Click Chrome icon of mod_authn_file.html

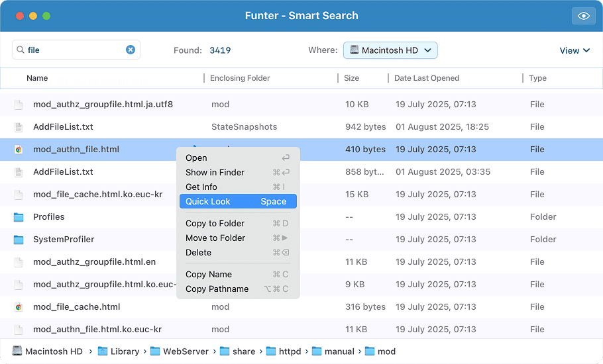pyautogui.click(x=19, y=150)
